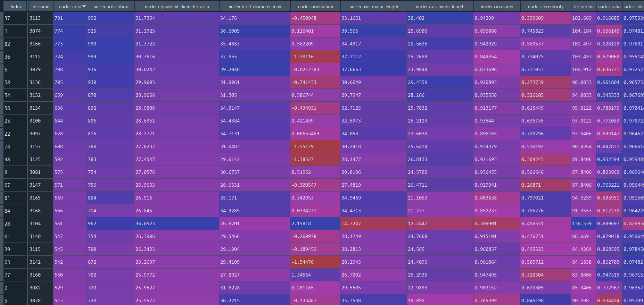Select the nuclei_feret_diameter_max column header

coord(255,7)
